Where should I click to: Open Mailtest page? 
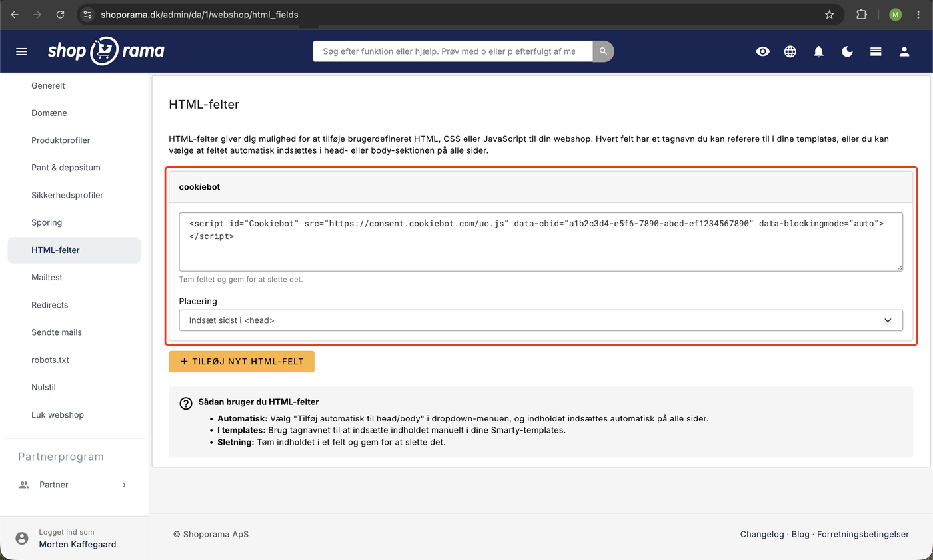tap(47, 277)
